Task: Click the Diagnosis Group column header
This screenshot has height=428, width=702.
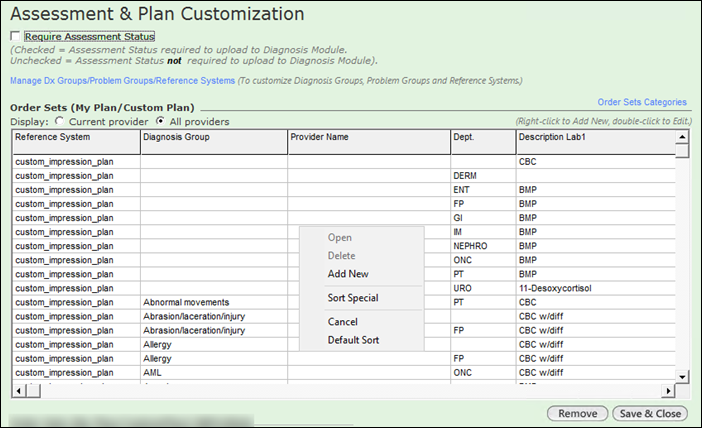Action: pyautogui.click(x=214, y=142)
